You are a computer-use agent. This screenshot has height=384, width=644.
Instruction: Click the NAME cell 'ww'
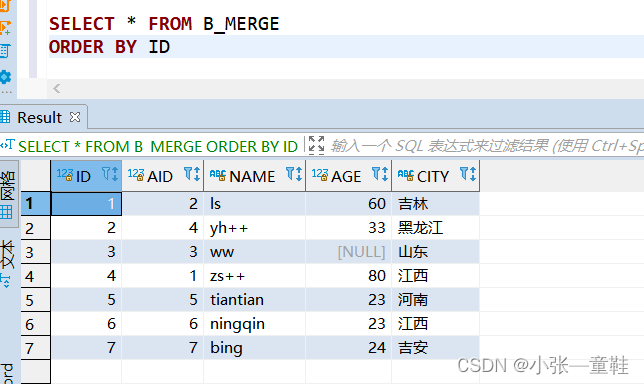point(255,252)
